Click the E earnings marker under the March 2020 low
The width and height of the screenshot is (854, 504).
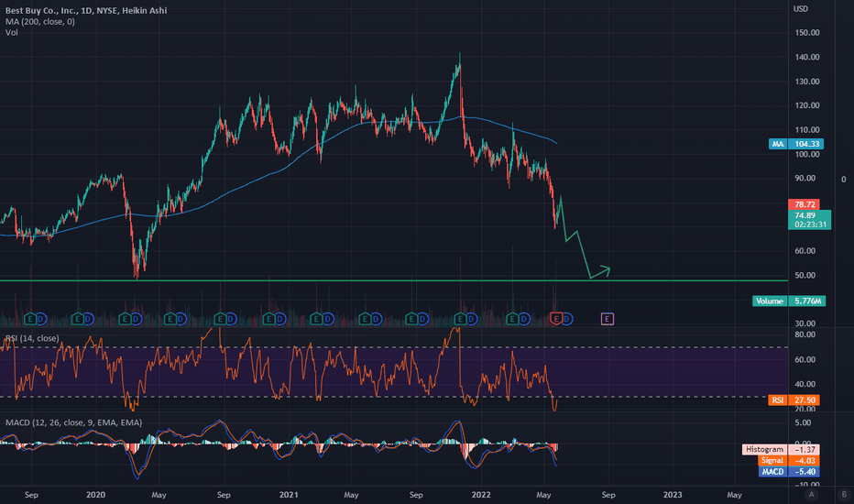[x=125, y=319]
